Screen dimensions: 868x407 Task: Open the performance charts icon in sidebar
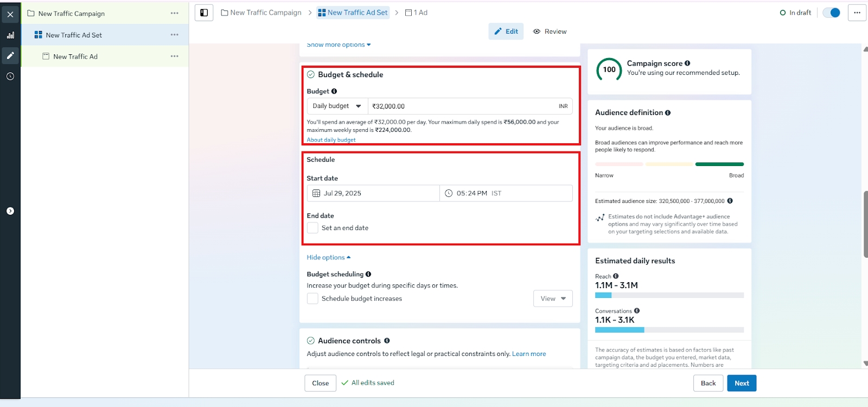tap(10, 35)
